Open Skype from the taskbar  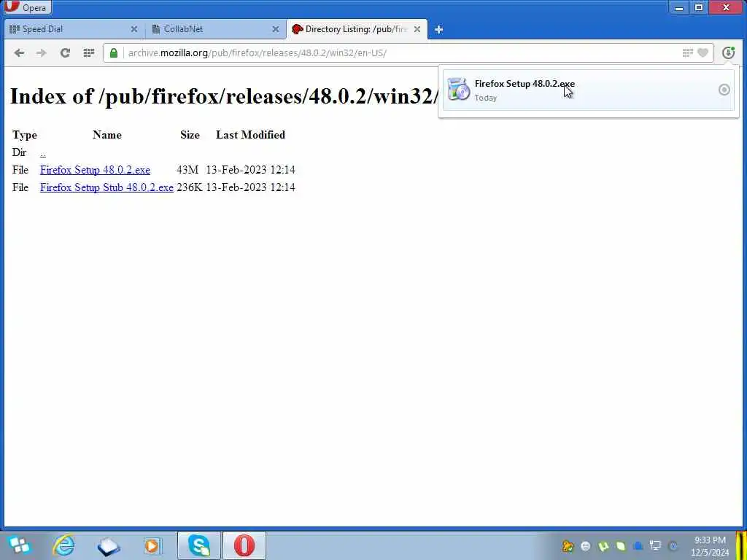(199, 545)
